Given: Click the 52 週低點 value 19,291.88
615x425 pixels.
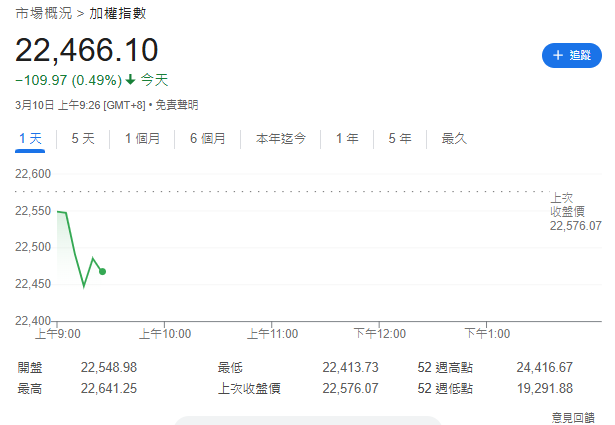Looking at the screenshot, I should coord(544,389).
